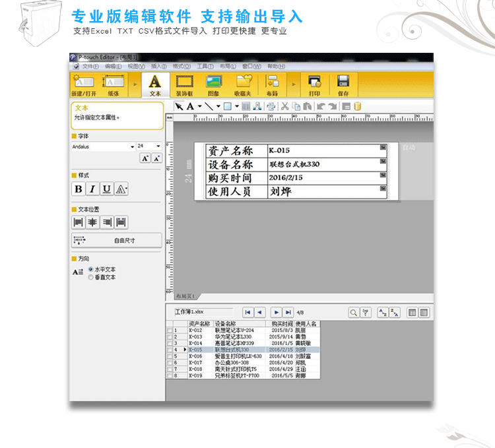
Task: Click sort ascending A-Z icon
Action: click(x=381, y=312)
